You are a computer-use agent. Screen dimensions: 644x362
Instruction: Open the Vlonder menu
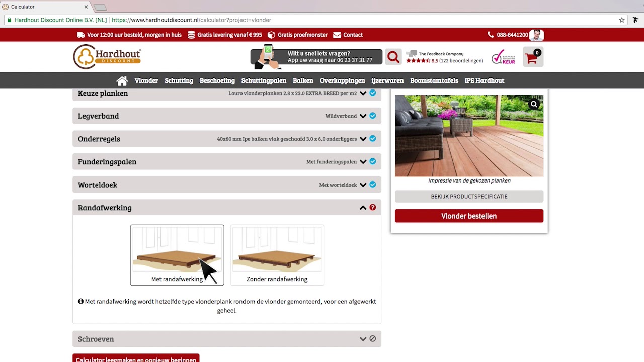(146, 80)
